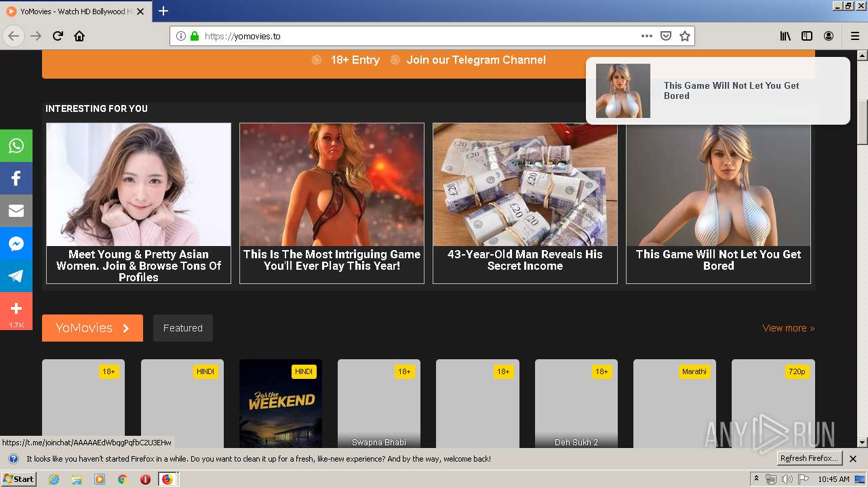The height and width of the screenshot is (488, 868).
Task: Open For the Weekend movie poster
Action: coord(281,403)
